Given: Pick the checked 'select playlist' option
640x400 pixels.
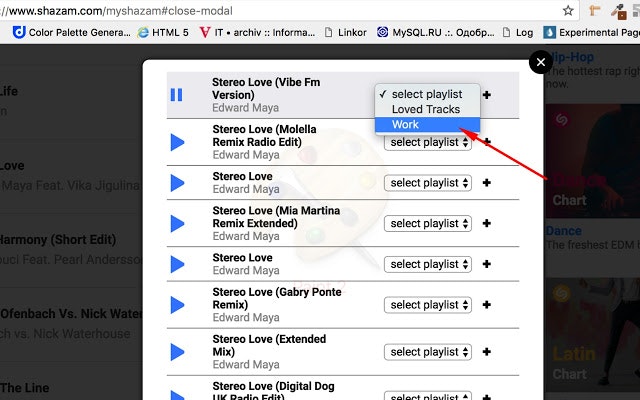Looking at the screenshot, I should 427,94.
